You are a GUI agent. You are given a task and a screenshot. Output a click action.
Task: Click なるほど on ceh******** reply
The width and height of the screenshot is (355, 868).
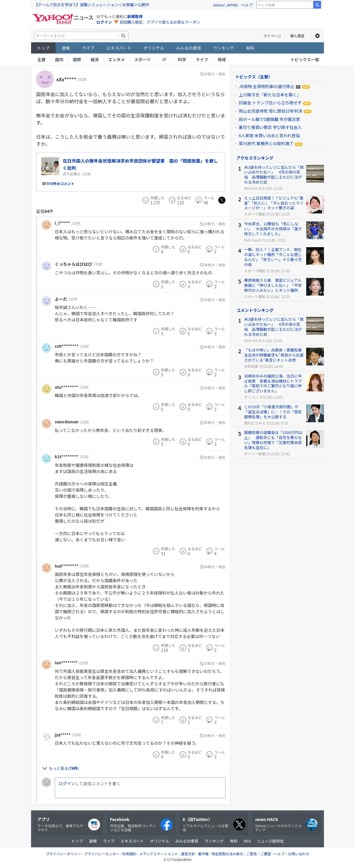point(191,372)
